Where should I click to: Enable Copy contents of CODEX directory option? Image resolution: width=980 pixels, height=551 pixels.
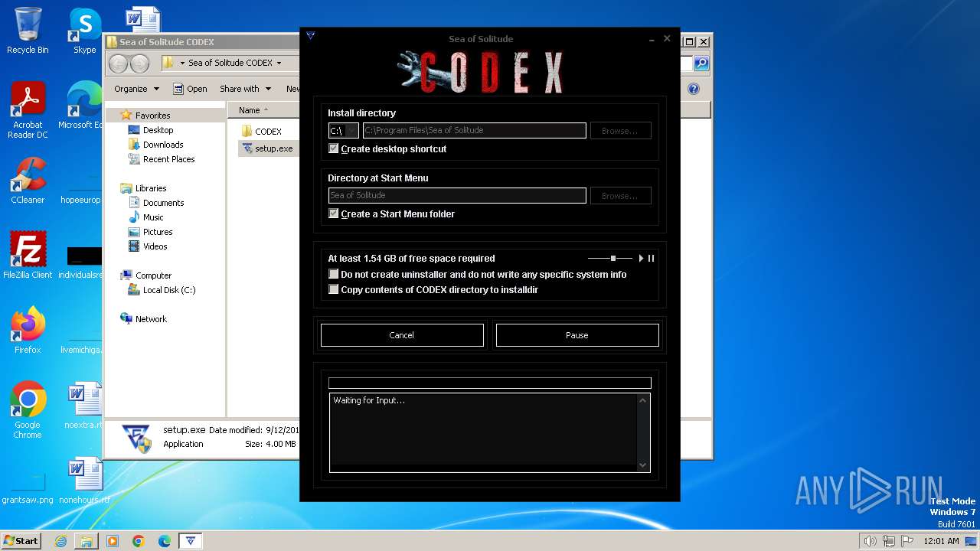pyautogui.click(x=334, y=289)
